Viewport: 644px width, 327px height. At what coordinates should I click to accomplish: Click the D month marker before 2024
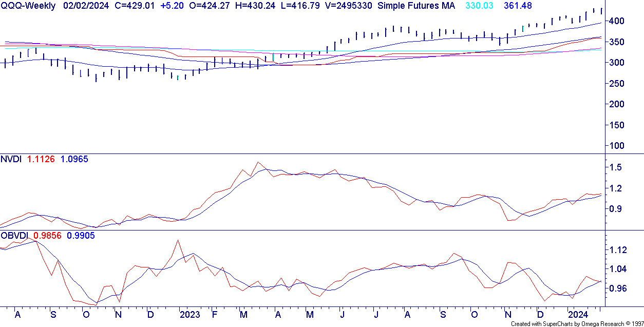click(539, 314)
